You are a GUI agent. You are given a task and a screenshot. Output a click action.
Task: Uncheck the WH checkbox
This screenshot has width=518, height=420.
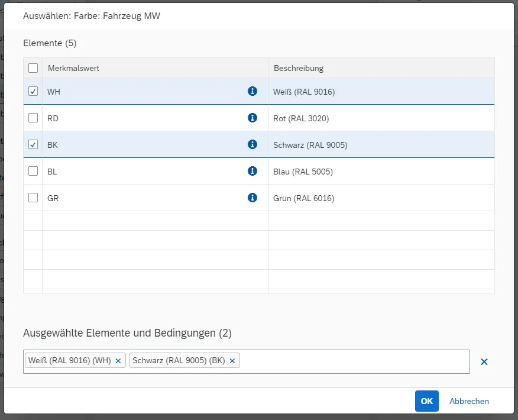tap(33, 92)
